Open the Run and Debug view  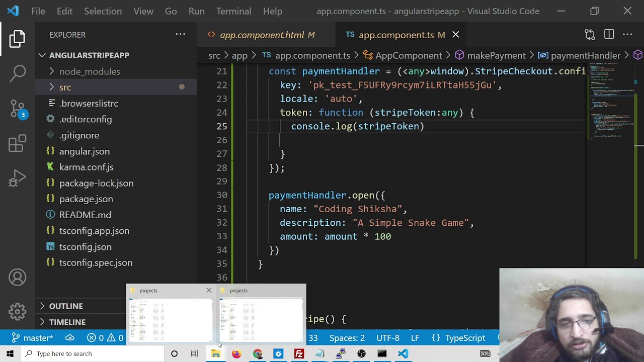pyautogui.click(x=17, y=178)
